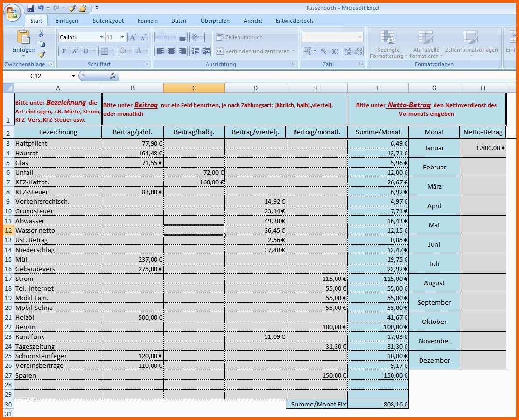Click the Cut scissors icon
This screenshot has width=519, height=420.
click(x=42, y=33)
